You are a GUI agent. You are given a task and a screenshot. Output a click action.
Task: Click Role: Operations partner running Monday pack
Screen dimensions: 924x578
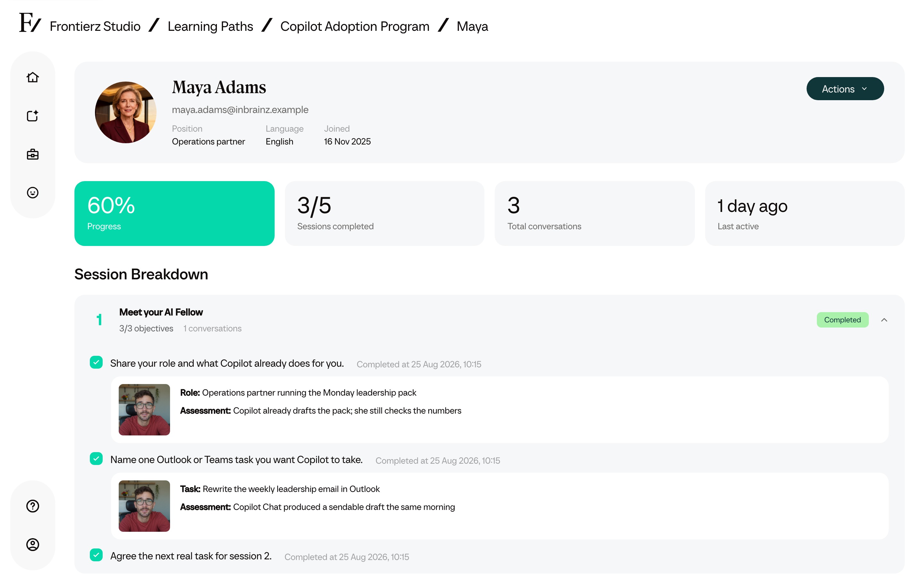[298, 393]
